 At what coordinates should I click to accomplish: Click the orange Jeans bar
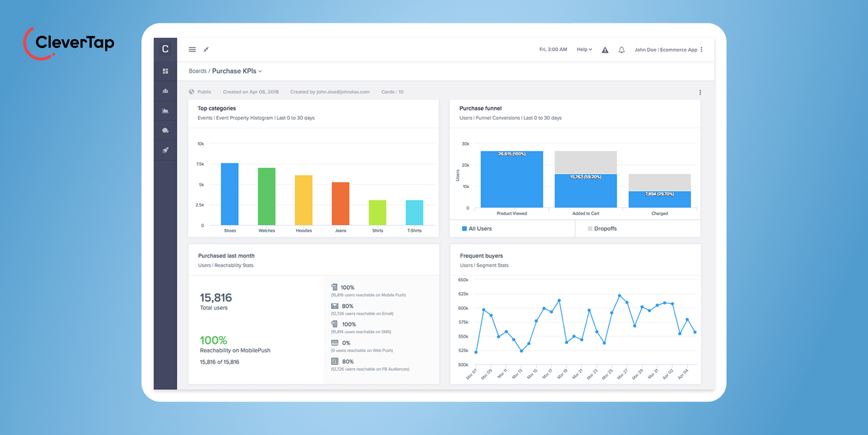point(341,204)
